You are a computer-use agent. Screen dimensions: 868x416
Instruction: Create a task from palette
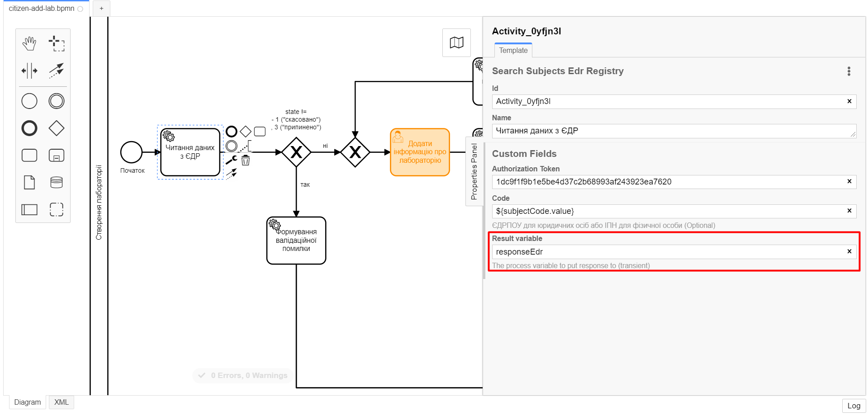tap(29, 155)
